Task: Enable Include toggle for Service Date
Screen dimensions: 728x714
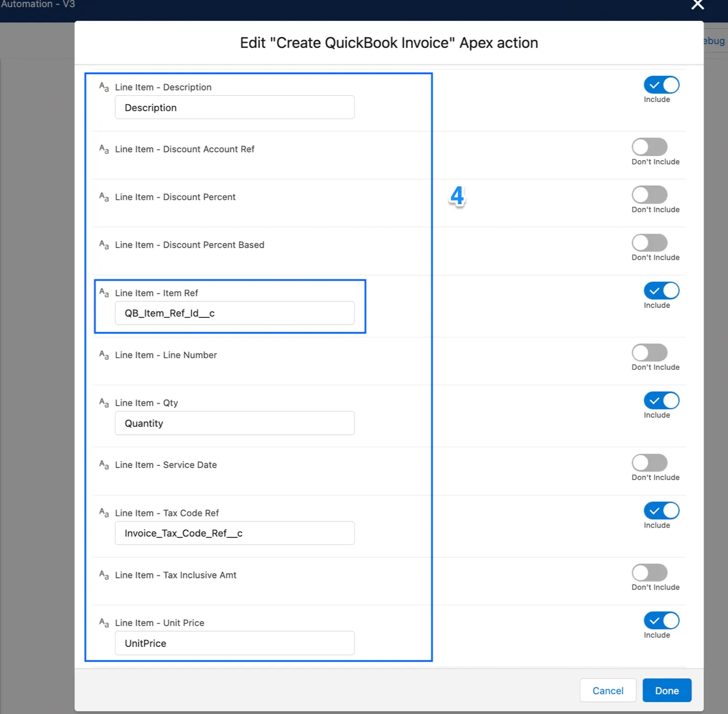Action: [649, 463]
